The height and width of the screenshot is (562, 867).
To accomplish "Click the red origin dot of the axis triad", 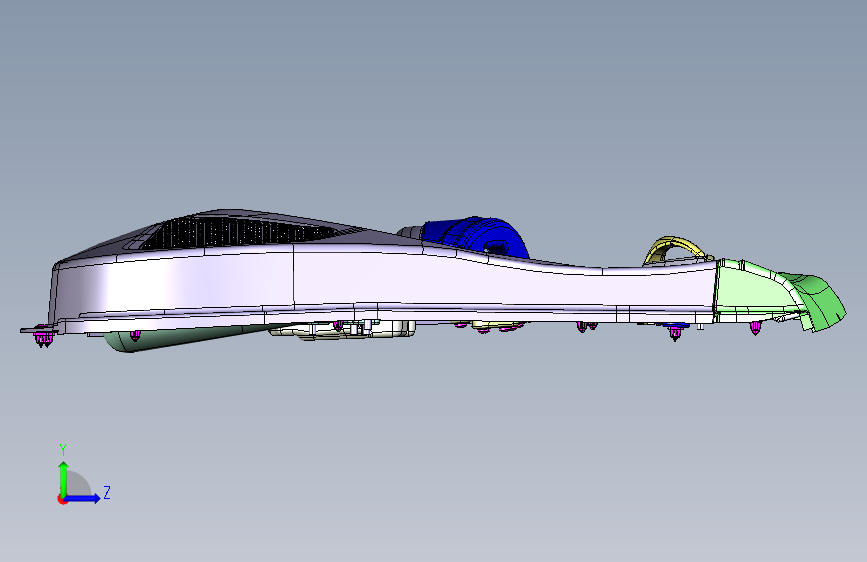I will (62, 499).
